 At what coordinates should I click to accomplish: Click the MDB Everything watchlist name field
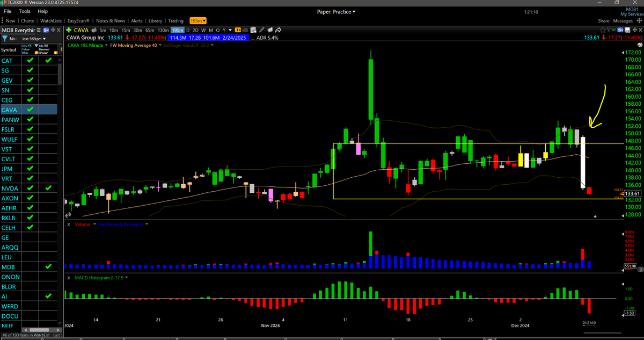pyautogui.click(x=18, y=30)
